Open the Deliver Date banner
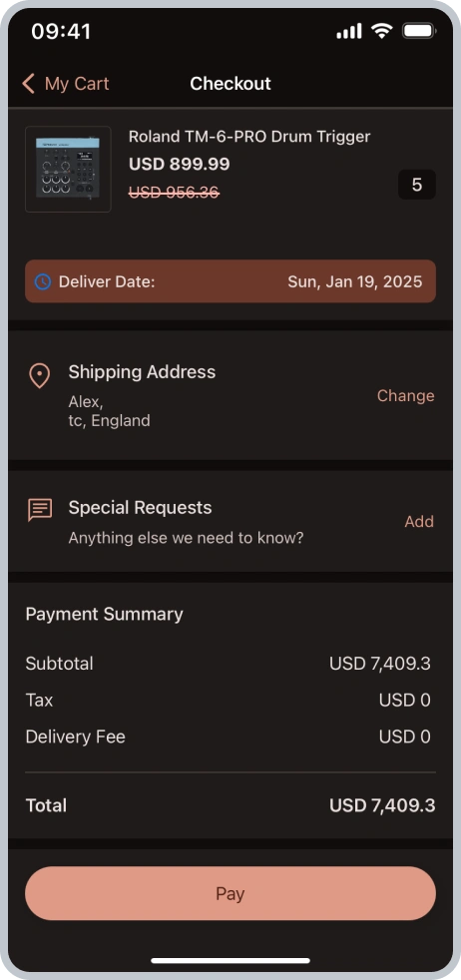This screenshot has width=461, height=980. point(230,281)
